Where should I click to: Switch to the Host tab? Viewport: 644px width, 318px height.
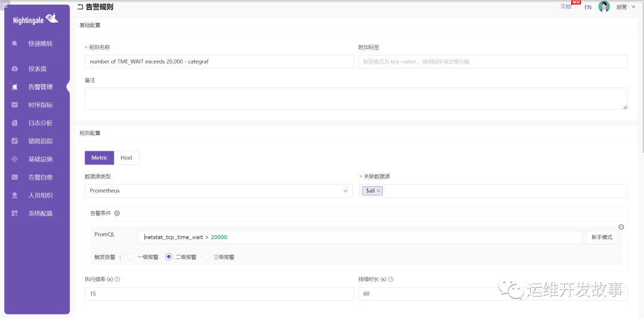coord(126,158)
